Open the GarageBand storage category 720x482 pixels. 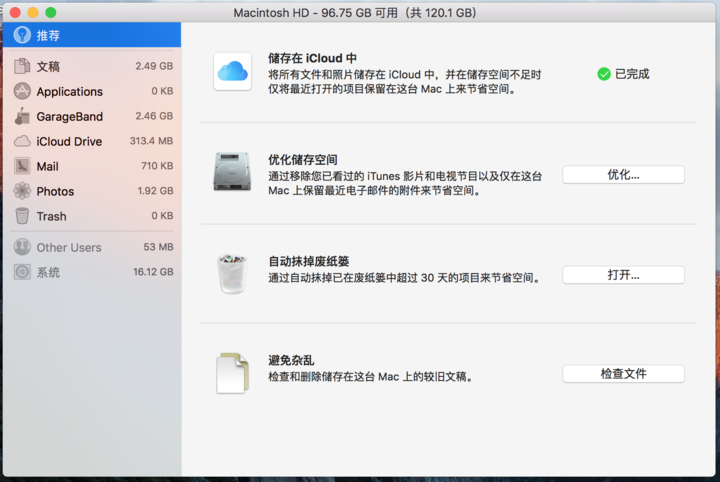point(92,117)
